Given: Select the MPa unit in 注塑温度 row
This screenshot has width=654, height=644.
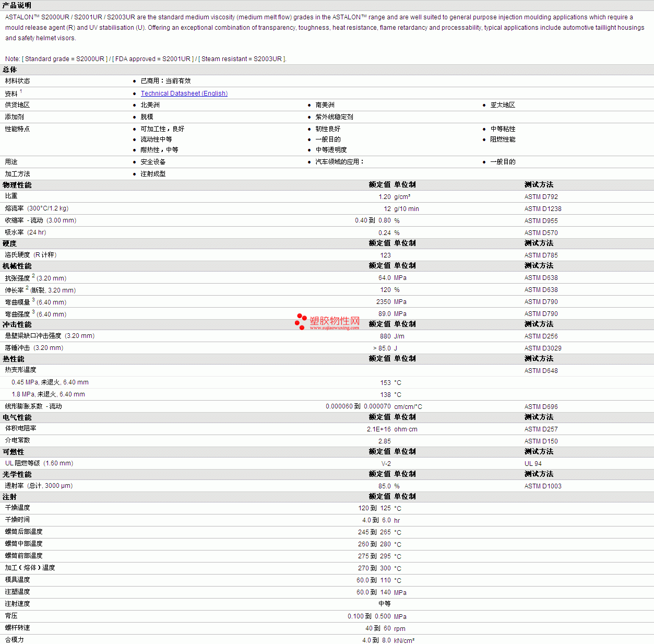Looking at the screenshot, I should pyautogui.click(x=400, y=593).
